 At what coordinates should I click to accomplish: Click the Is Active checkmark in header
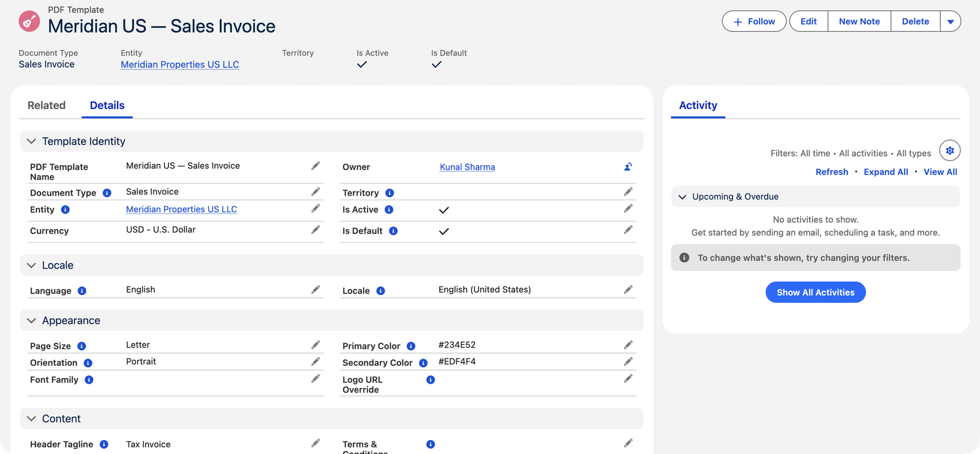click(x=362, y=64)
